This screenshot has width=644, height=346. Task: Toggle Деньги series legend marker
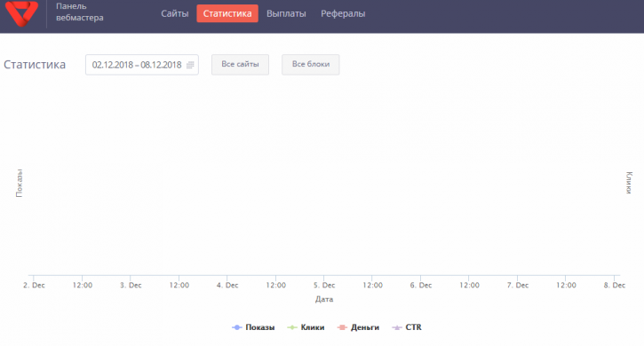342,327
